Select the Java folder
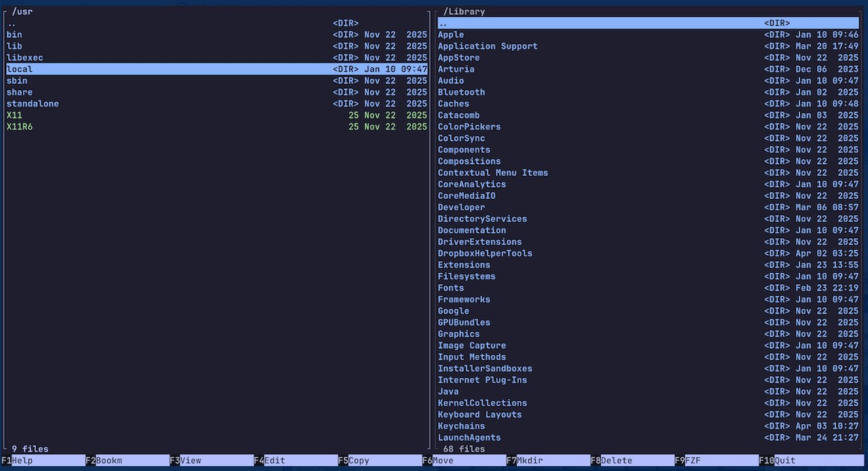This screenshot has width=868, height=471. 648,392
